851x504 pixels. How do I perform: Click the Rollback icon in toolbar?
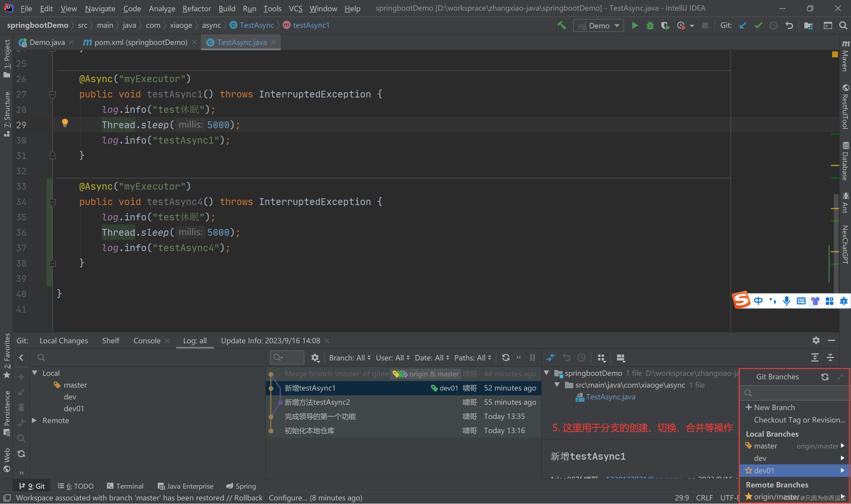(x=789, y=25)
